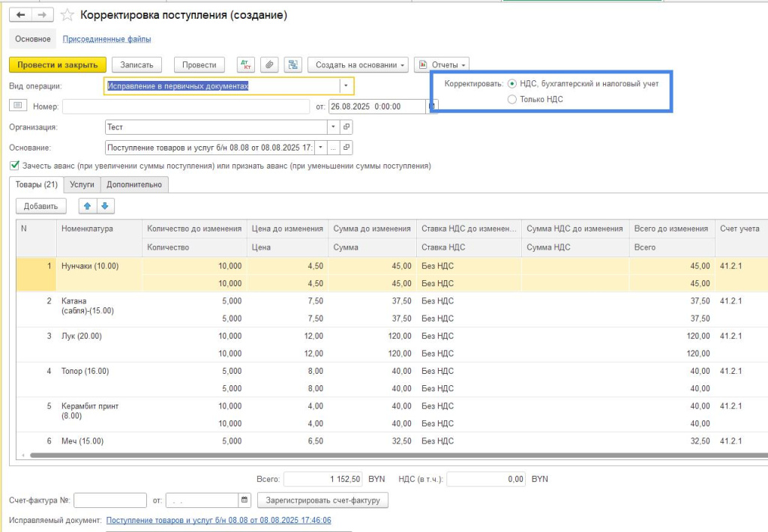Open the Исправляемый документ link
The height and width of the screenshot is (532, 768).
coord(218,520)
